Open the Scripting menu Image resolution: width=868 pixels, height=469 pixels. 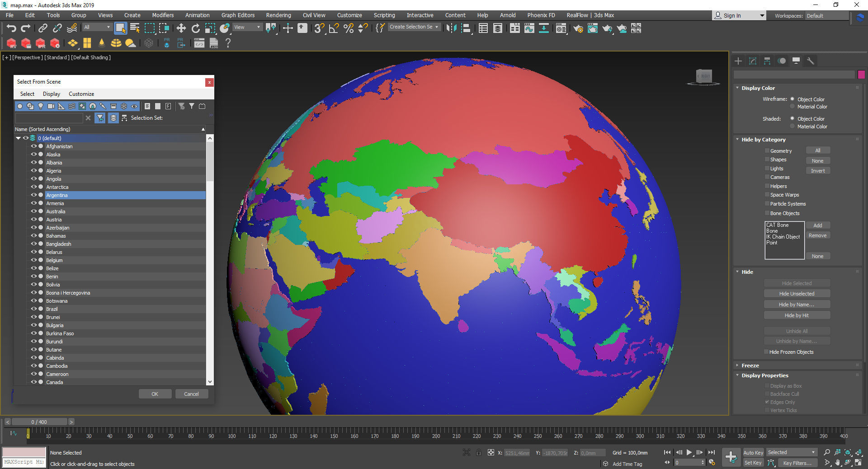(x=384, y=15)
